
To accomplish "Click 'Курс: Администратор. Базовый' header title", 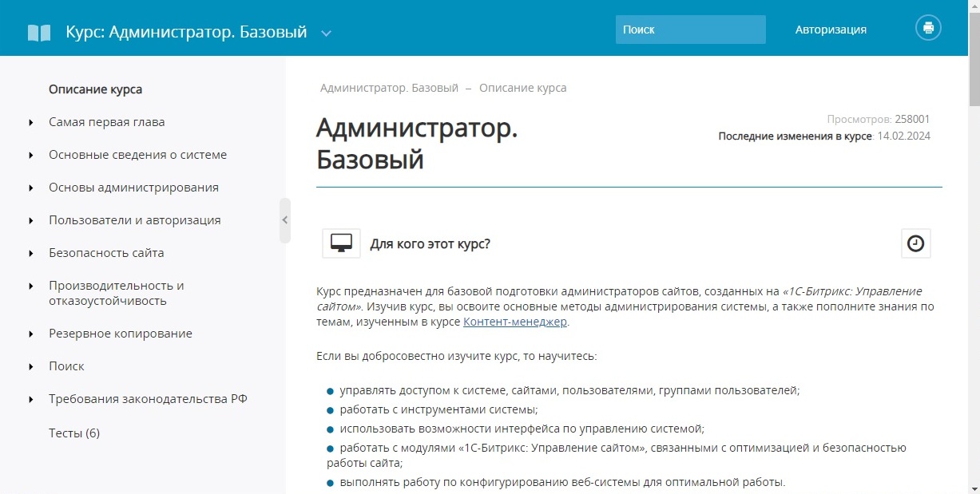I will tap(186, 33).
